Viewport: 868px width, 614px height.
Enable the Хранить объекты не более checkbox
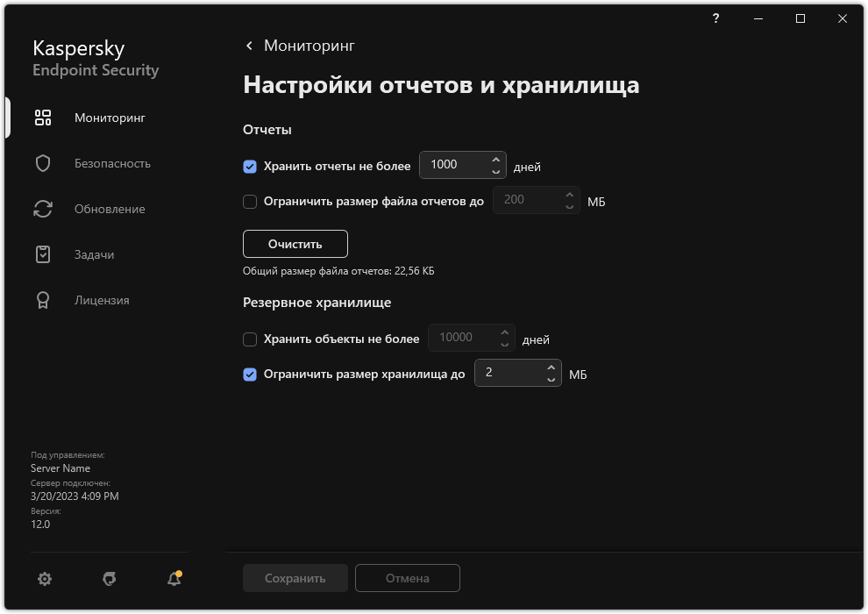(x=250, y=339)
